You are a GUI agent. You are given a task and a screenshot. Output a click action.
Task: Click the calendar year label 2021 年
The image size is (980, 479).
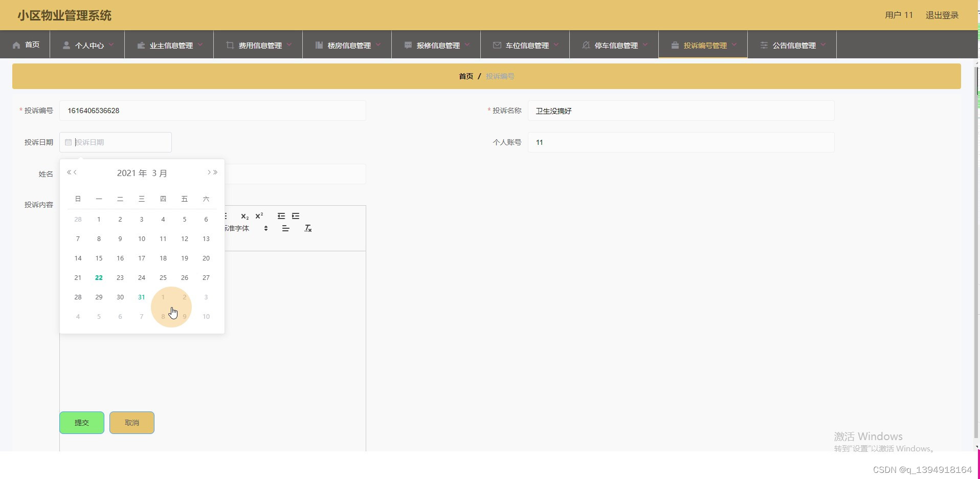tap(132, 173)
